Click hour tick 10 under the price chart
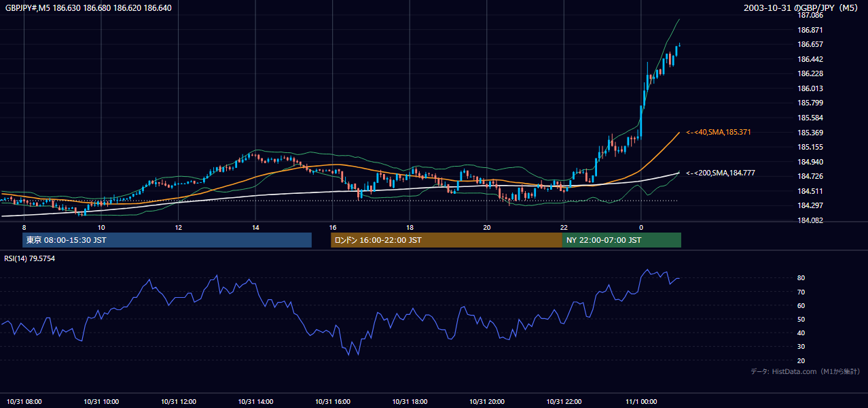Image resolution: width=868 pixels, height=408 pixels. (x=101, y=227)
